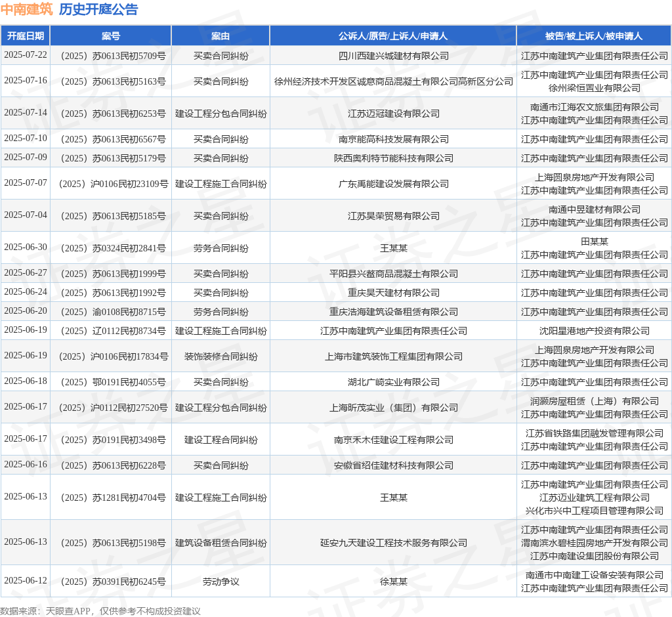Click plaintiff 安徽省绍佳建材科技有限公司
The width and height of the screenshot is (672, 617).
394,465
